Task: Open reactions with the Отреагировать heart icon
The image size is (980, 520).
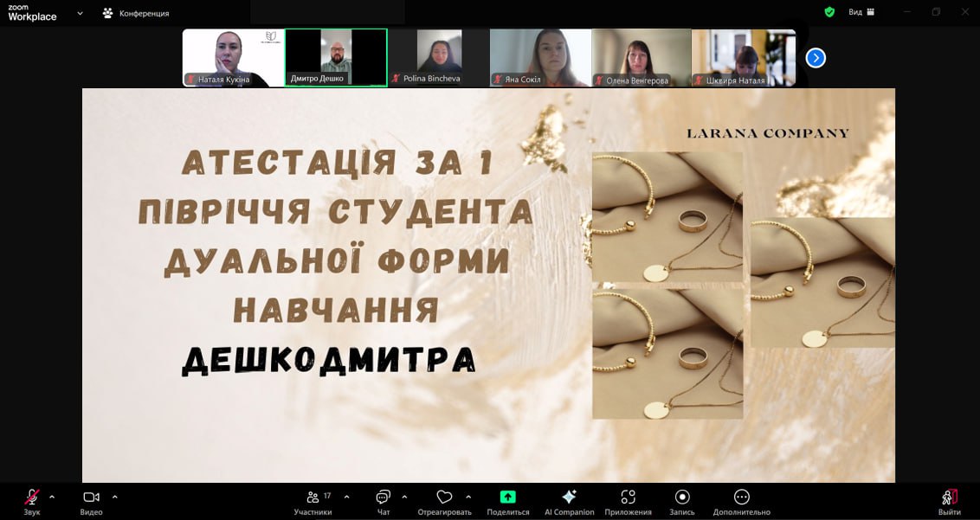Action: (x=444, y=502)
